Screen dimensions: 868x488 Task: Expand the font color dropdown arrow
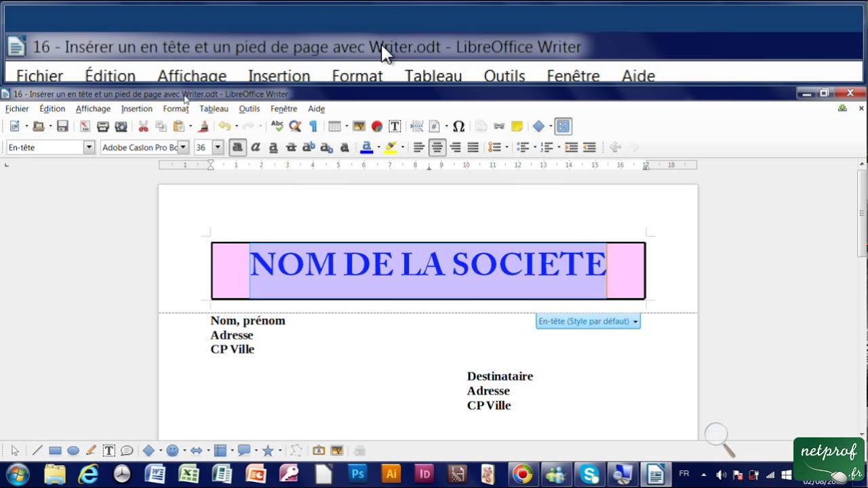378,147
